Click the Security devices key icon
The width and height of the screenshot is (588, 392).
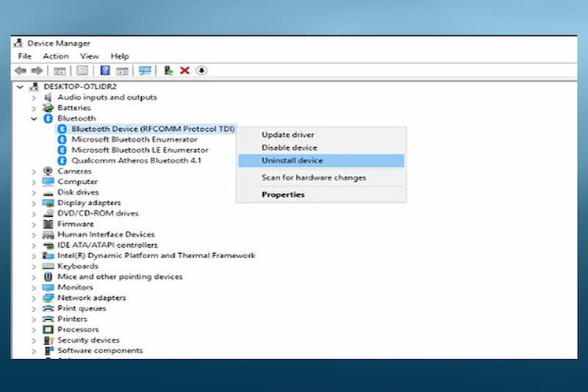pyautogui.click(x=49, y=341)
